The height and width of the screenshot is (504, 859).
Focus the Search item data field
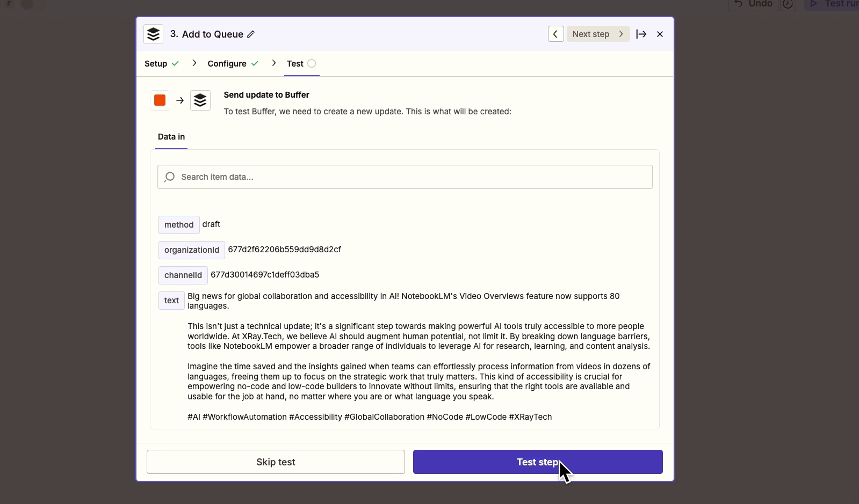pos(405,177)
